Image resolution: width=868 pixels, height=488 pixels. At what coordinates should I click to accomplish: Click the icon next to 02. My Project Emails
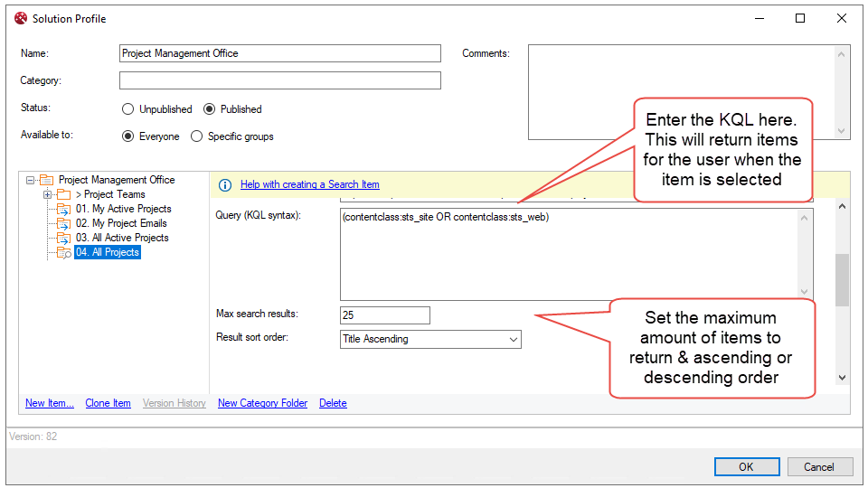pyautogui.click(x=63, y=223)
